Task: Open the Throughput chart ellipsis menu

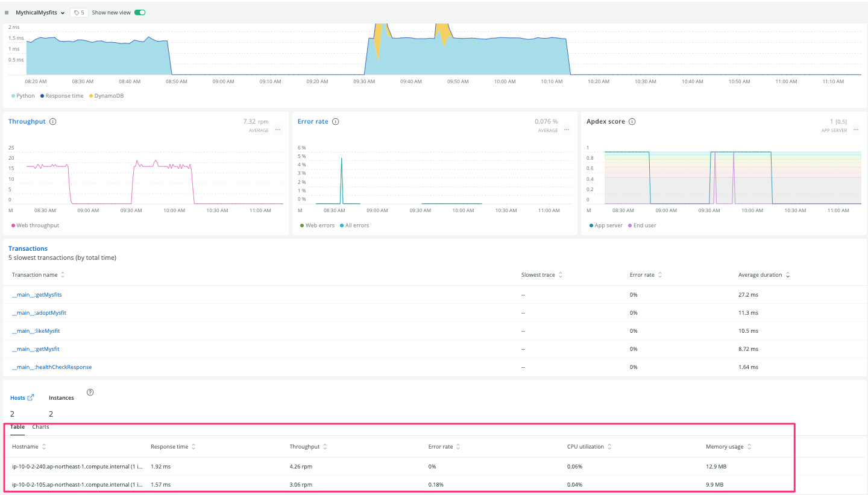Action: pos(277,129)
